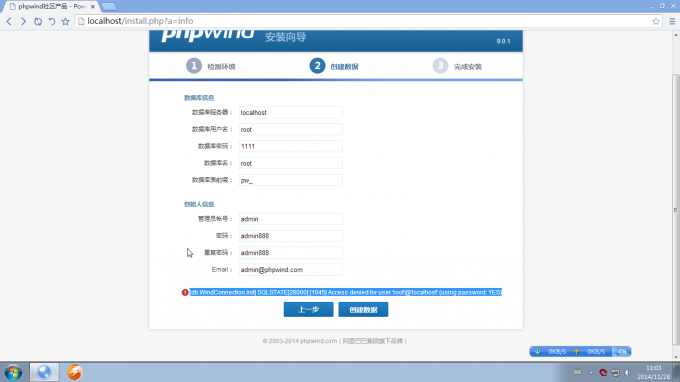The width and height of the screenshot is (680, 382).
Task: Click the phpwind logo in header
Action: [208, 35]
